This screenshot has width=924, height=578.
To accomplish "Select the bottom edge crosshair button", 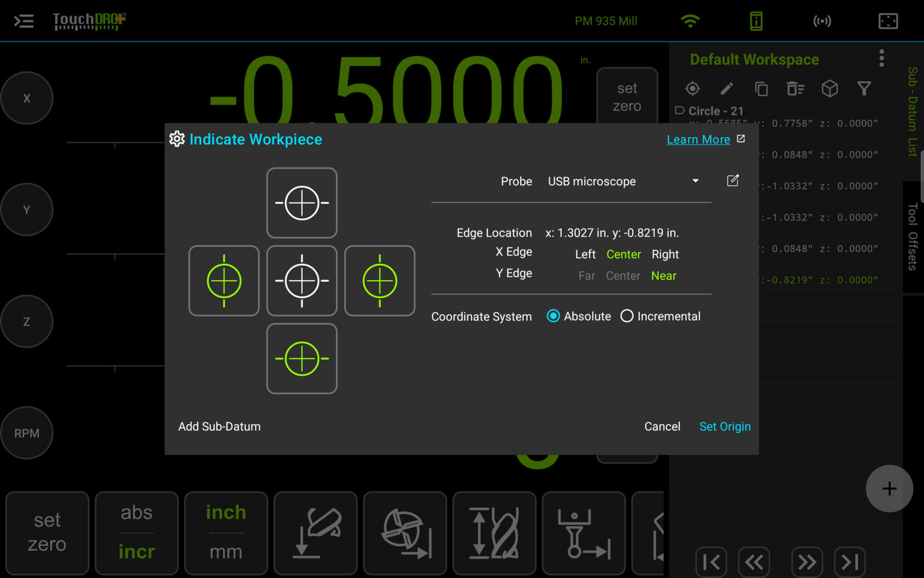I will [301, 359].
